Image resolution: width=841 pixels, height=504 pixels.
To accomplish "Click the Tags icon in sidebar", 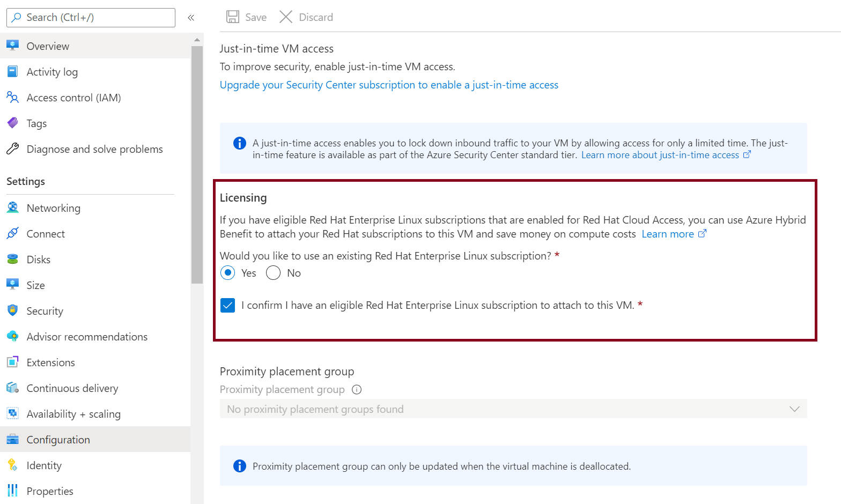I will point(13,123).
